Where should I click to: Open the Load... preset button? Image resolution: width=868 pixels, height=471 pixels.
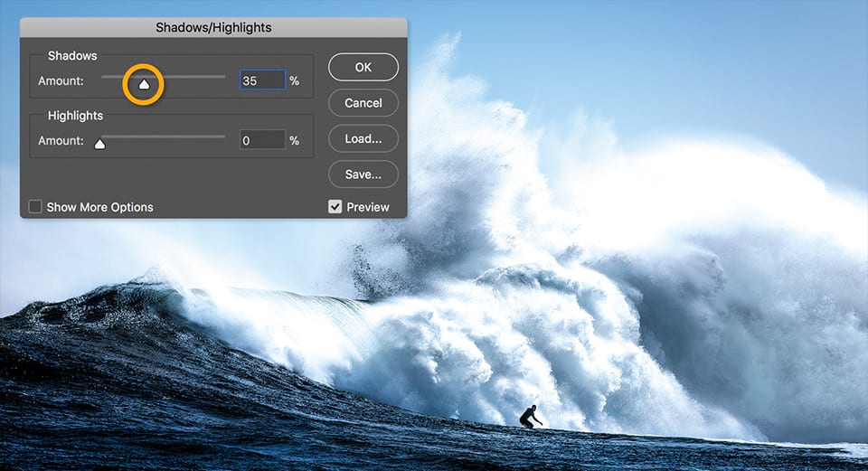click(363, 138)
